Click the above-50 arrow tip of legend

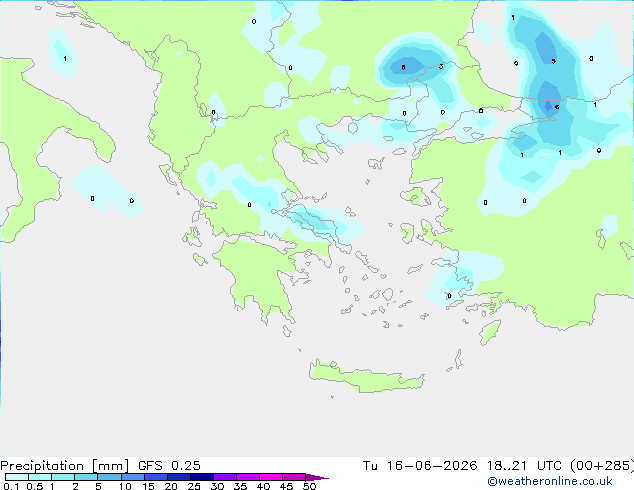(317, 477)
